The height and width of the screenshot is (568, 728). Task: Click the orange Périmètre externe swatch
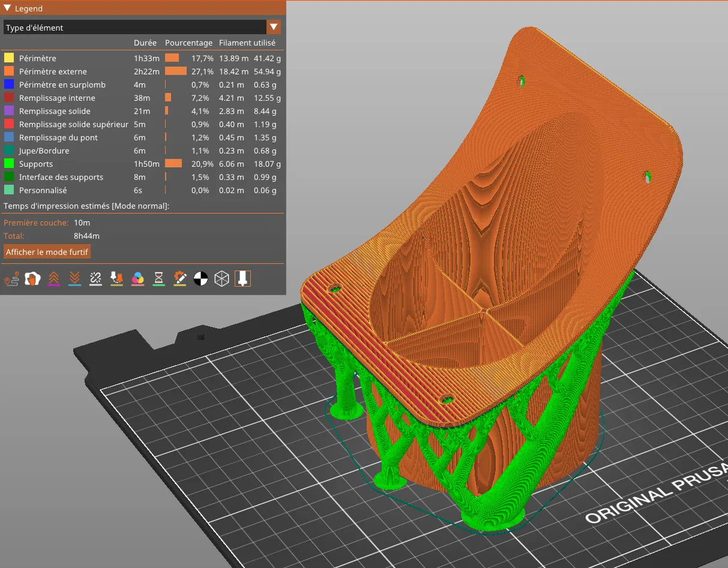9,71
